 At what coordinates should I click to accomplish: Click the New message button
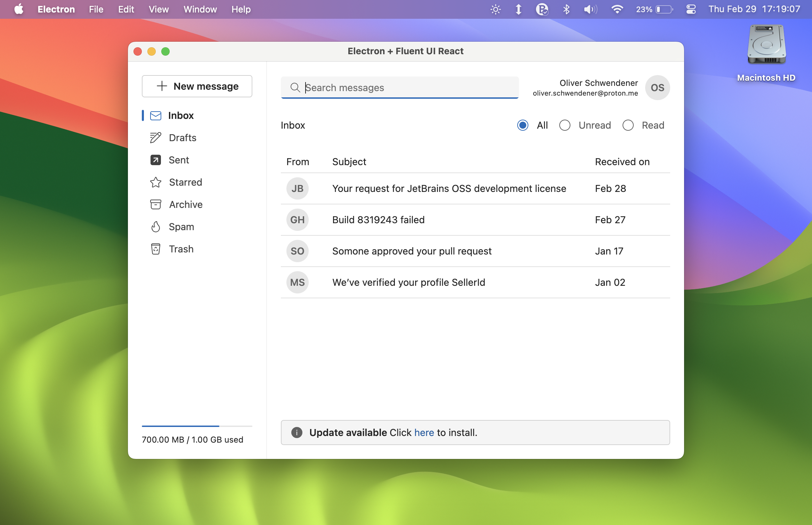[x=197, y=86]
